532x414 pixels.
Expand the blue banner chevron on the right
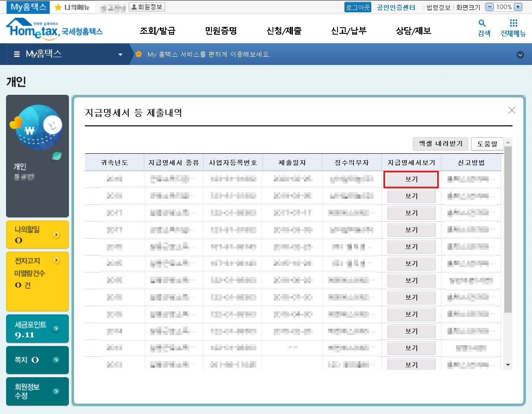coord(520,54)
